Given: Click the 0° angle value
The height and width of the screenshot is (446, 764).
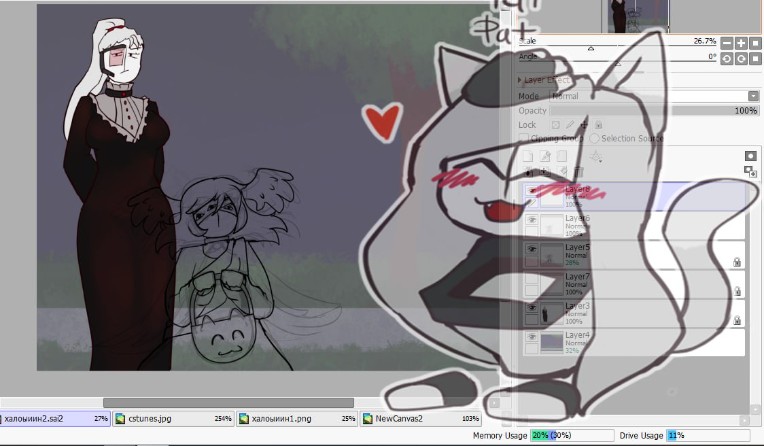Looking at the screenshot, I should [x=712, y=57].
